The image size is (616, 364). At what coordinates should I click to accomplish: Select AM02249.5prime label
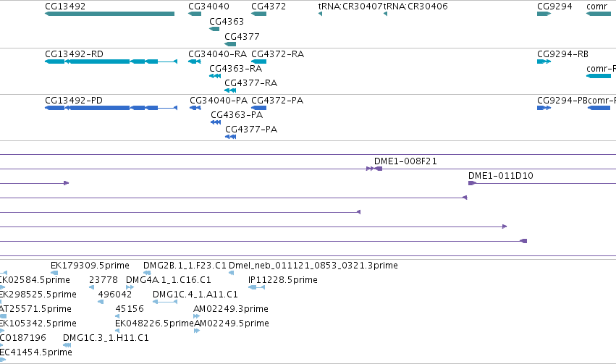232,323
